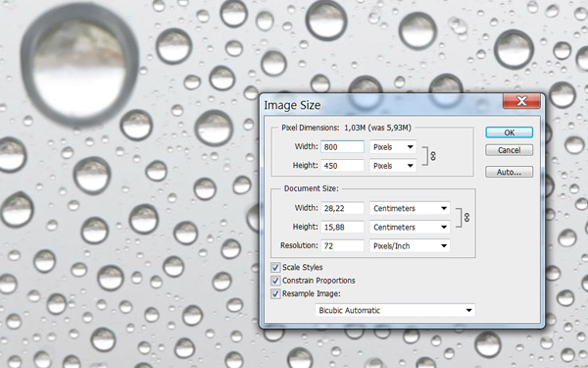Image resolution: width=588 pixels, height=368 pixels.
Task: Close the Image Size dialog
Action: pos(521,101)
